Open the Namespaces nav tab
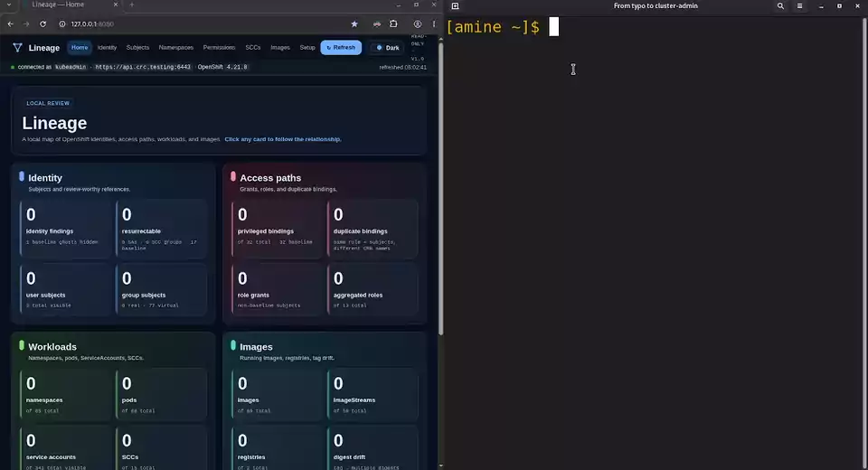The height and width of the screenshot is (470, 868). click(x=176, y=48)
